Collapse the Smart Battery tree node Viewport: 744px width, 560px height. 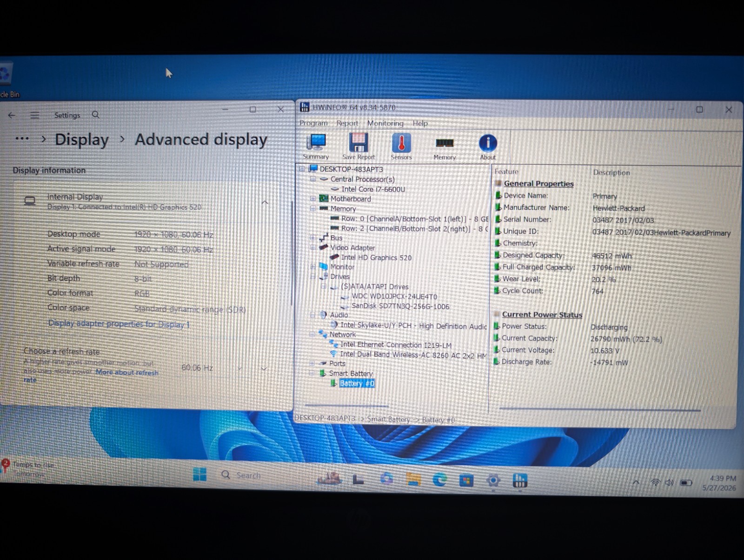tap(312, 373)
